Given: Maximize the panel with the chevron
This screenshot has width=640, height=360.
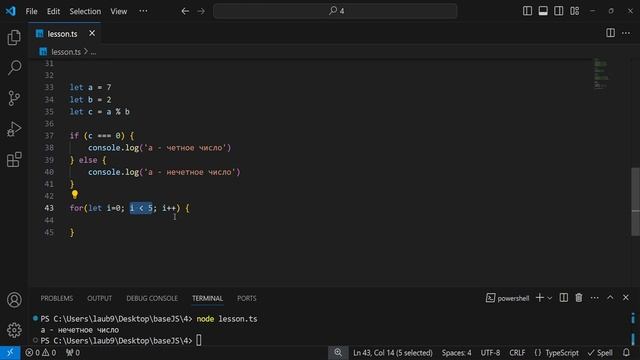Looking at the screenshot, I should [x=610, y=298].
